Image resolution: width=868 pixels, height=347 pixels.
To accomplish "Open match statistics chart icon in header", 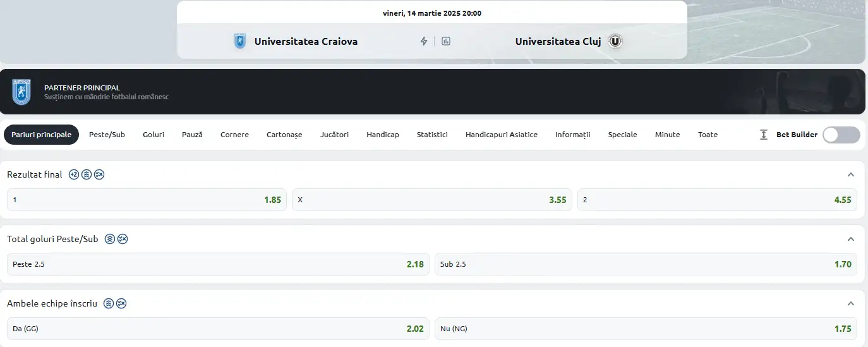I will click(x=446, y=42).
